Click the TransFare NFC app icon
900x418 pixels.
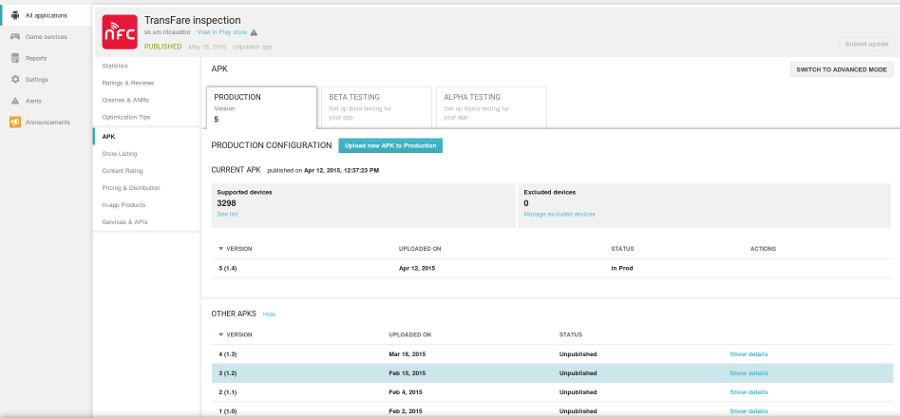tap(120, 31)
